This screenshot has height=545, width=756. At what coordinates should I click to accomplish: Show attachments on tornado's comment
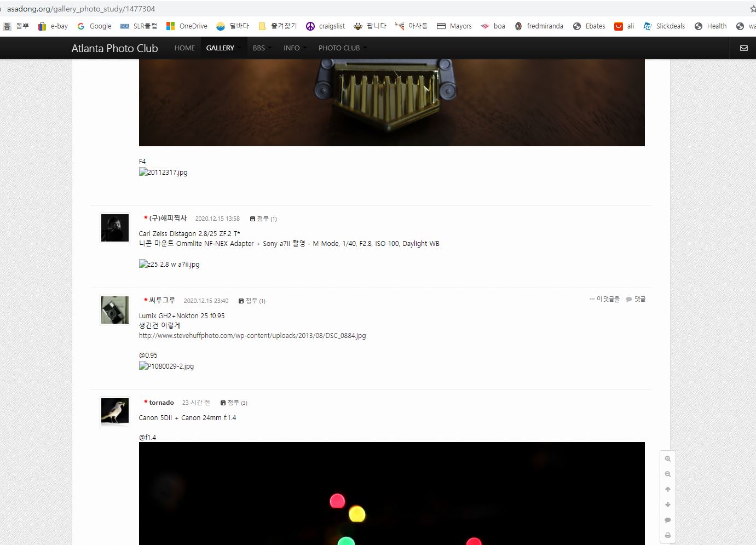[x=234, y=403]
